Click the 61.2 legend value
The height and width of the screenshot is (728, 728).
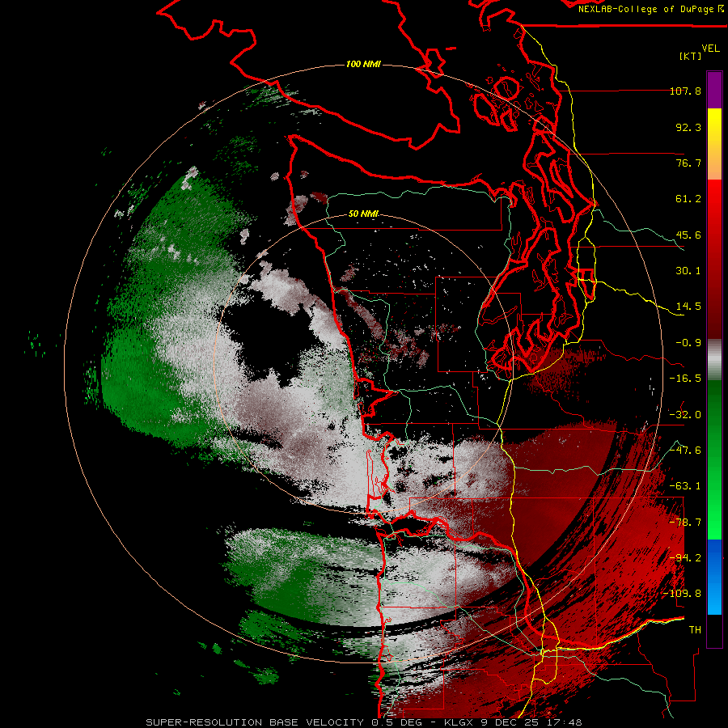click(x=688, y=199)
